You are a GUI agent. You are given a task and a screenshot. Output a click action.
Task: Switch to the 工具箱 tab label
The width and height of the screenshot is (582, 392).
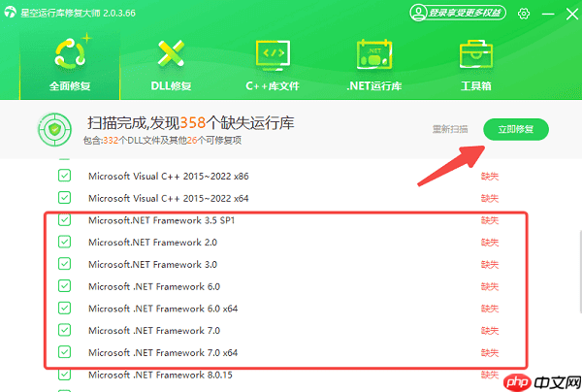476,86
